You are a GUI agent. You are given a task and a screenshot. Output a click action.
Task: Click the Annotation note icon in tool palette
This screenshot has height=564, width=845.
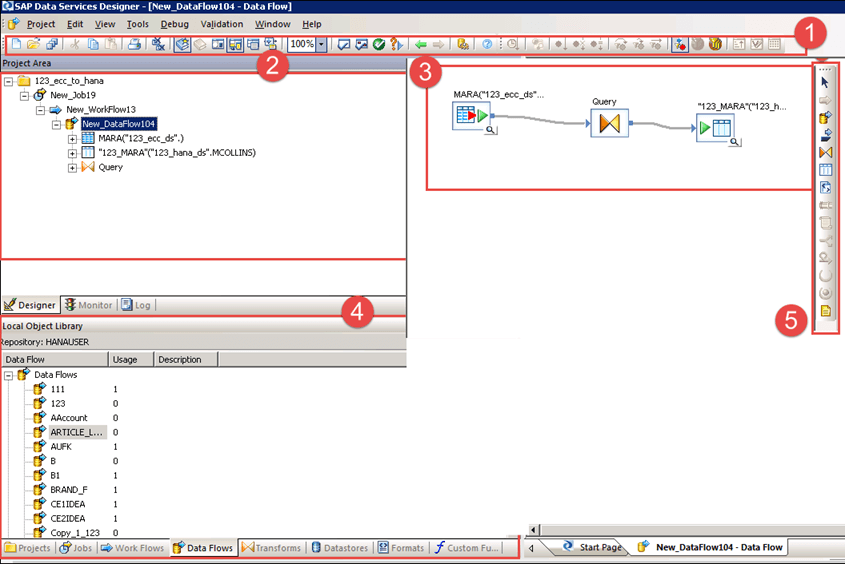pyautogui.click(x=826, y=311)
